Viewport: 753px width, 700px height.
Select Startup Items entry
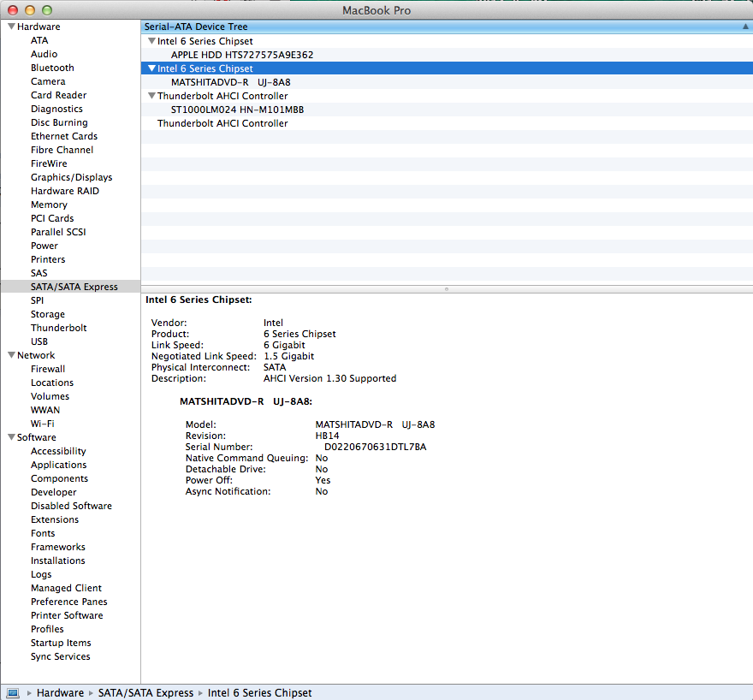61,643
